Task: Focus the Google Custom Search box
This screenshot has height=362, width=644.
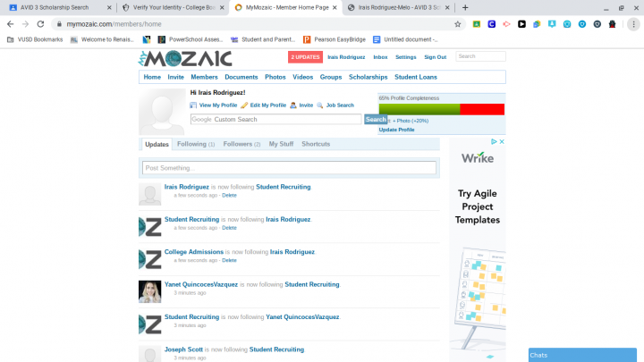Action: click(275, 120)
